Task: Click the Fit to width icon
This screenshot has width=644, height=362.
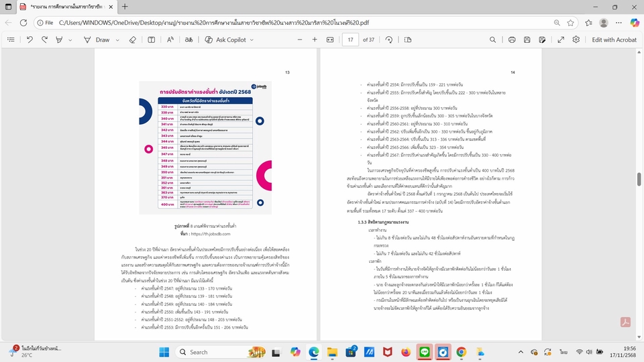Action: pyautogui.click(x=330, y=40)
